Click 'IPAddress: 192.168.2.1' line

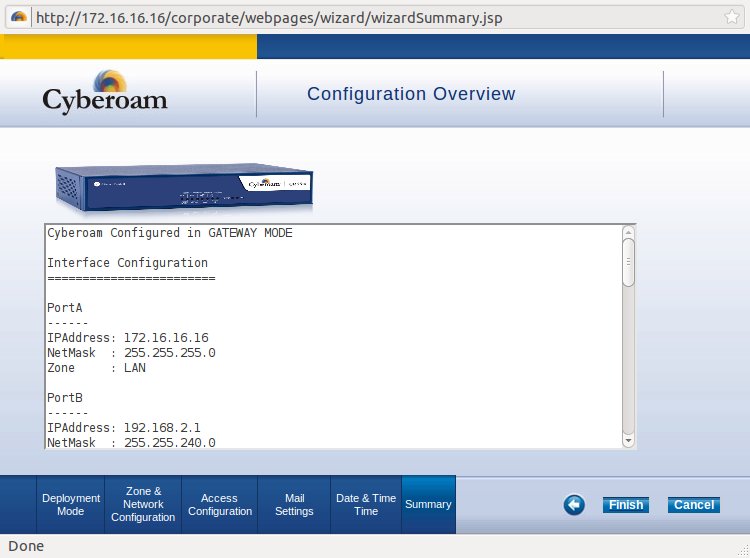124,427
